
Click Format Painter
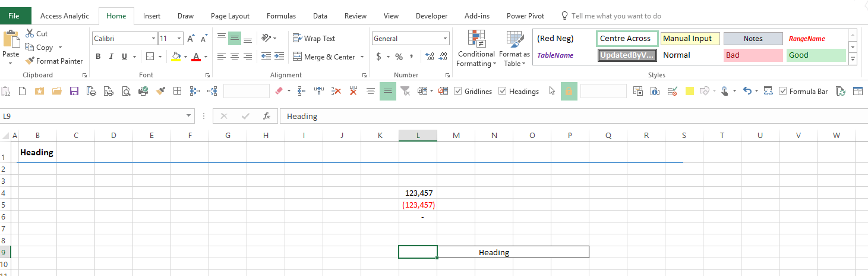click(x=55, y=61)
